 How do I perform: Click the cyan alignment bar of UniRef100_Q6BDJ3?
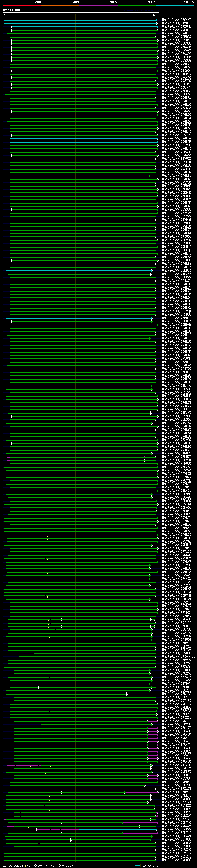click(79, 318)
